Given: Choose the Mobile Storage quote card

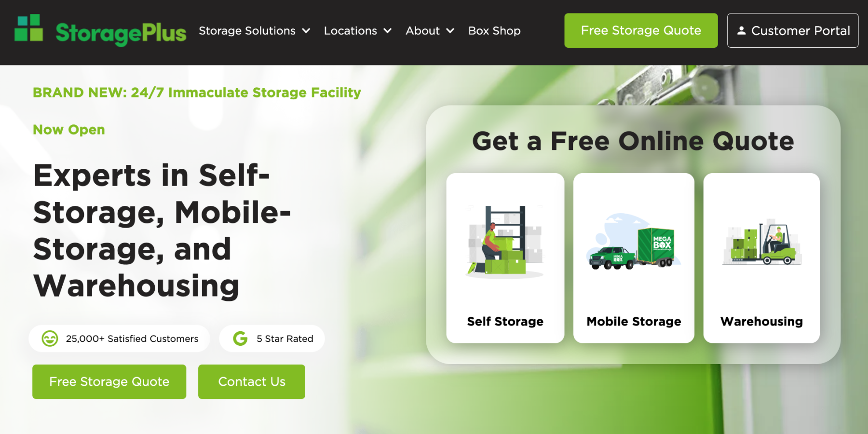Looking at the screenshot, I should click(634, 258).
